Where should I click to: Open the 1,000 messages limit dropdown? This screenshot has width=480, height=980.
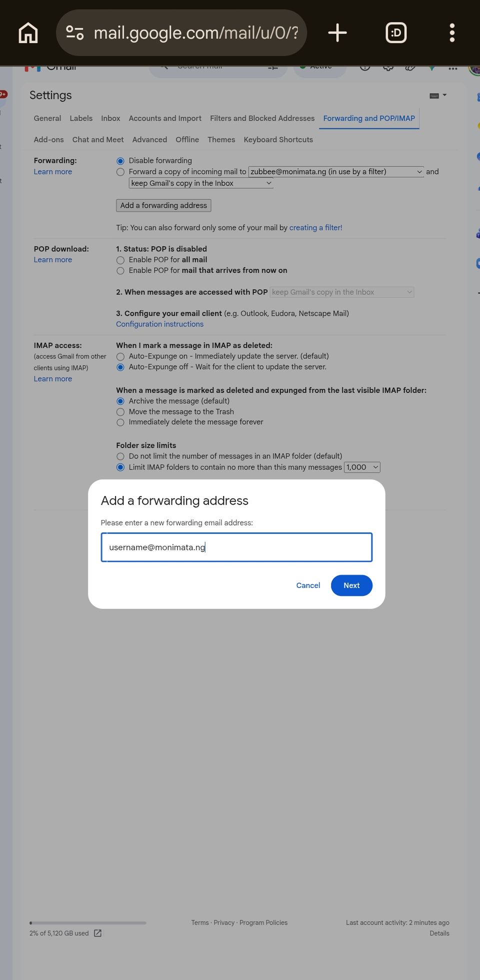[x=362, y=467]
